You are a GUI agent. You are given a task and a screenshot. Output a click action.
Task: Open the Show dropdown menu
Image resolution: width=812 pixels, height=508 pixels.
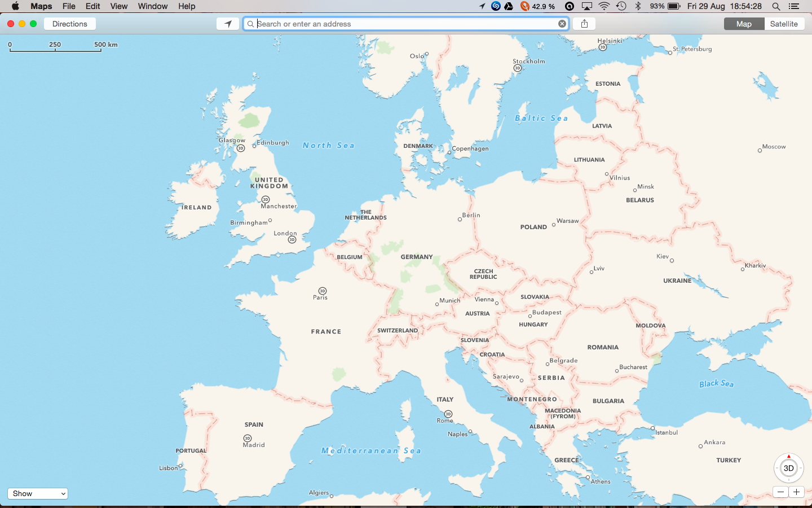tap(37, 493)
